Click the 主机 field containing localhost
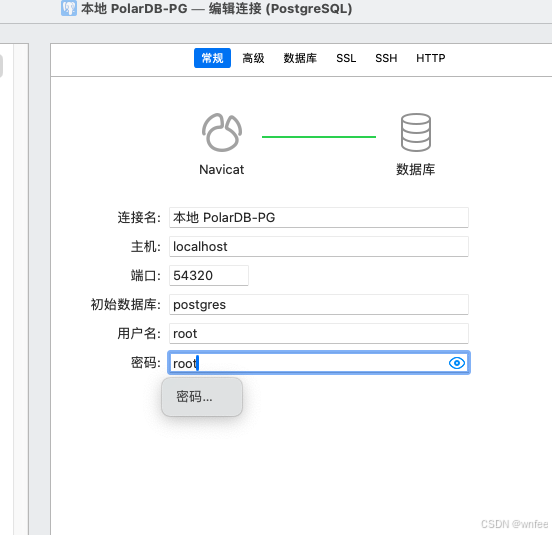552x535 pixels. click(319, 246)
